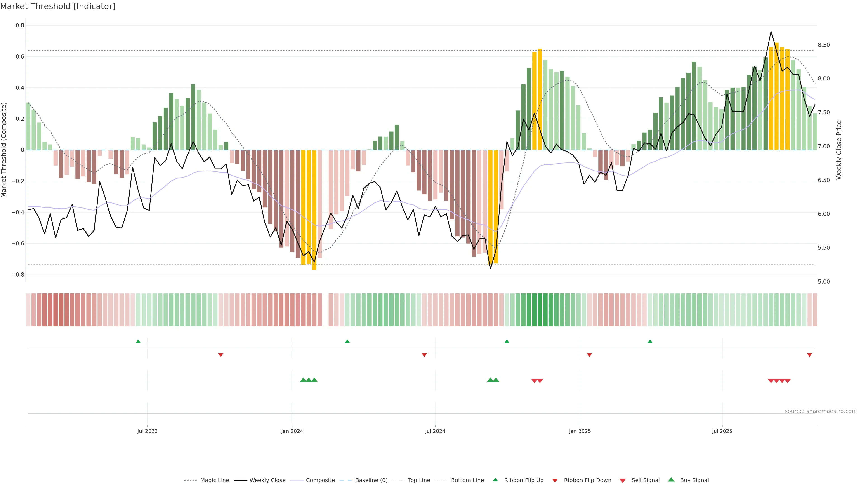
Task: Click the 8.50 weekly close price tick
Action: (x=824, y=45)
